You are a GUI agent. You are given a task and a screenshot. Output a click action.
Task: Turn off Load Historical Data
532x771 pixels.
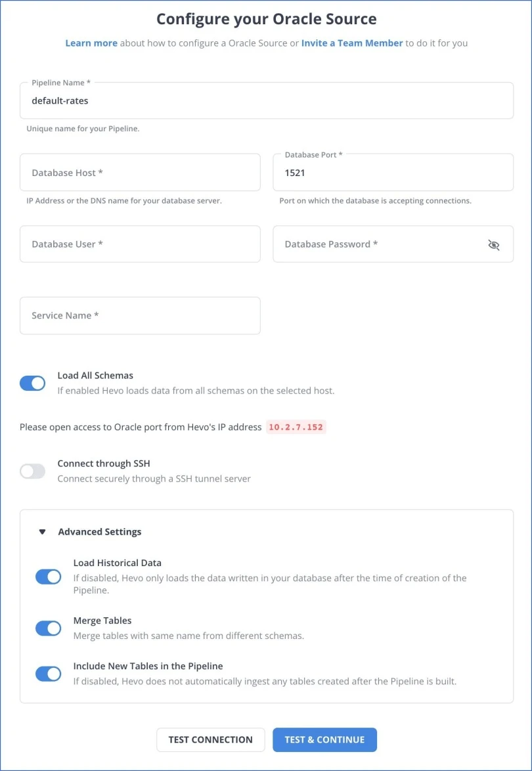coord(48,577)
